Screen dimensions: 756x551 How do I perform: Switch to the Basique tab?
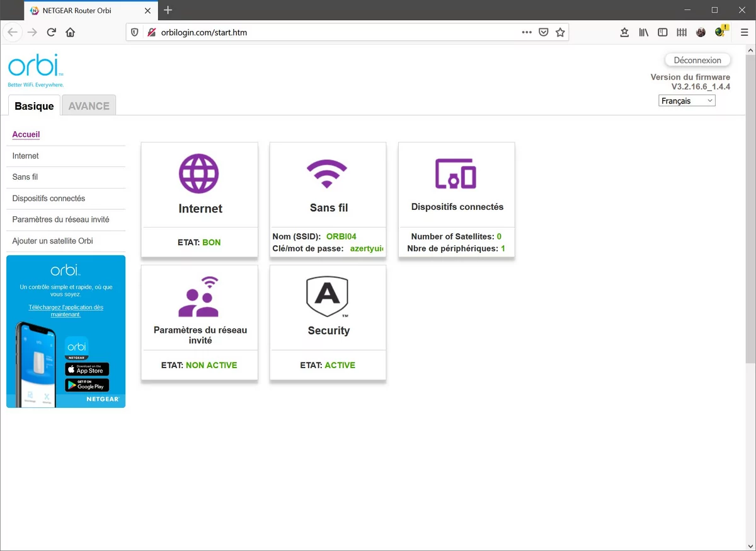[x=34, y=106]
